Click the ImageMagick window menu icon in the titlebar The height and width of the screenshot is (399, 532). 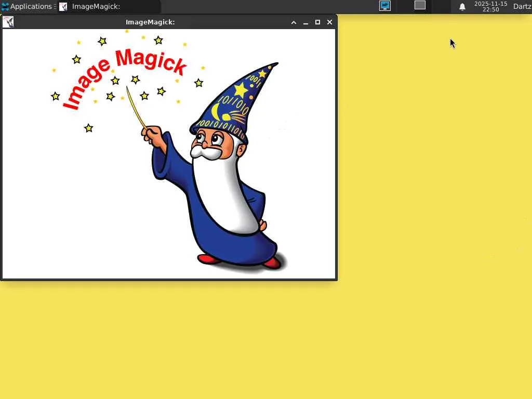pos(8,22)
